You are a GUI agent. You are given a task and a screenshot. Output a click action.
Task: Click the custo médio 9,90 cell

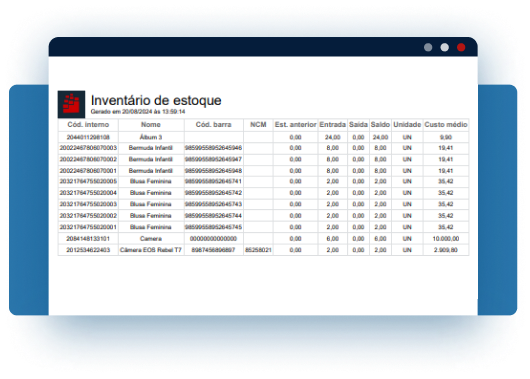pyautogui.click(x=446, y=137)
